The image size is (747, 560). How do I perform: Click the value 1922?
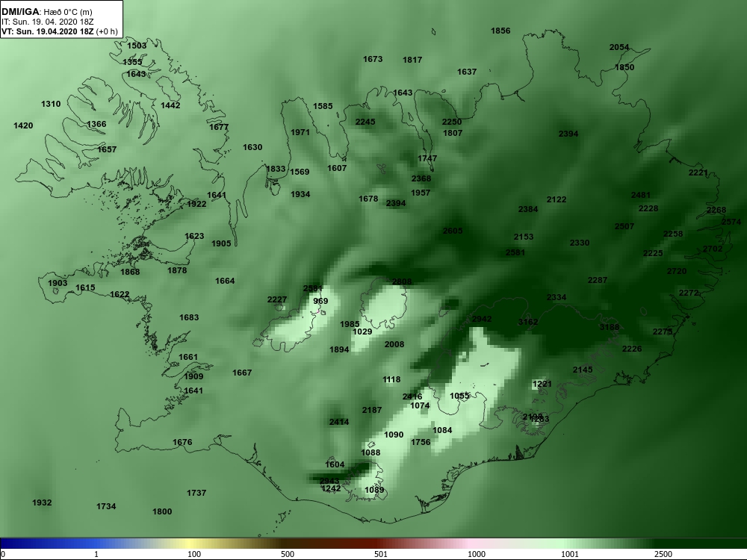click(x=196, y=205)
